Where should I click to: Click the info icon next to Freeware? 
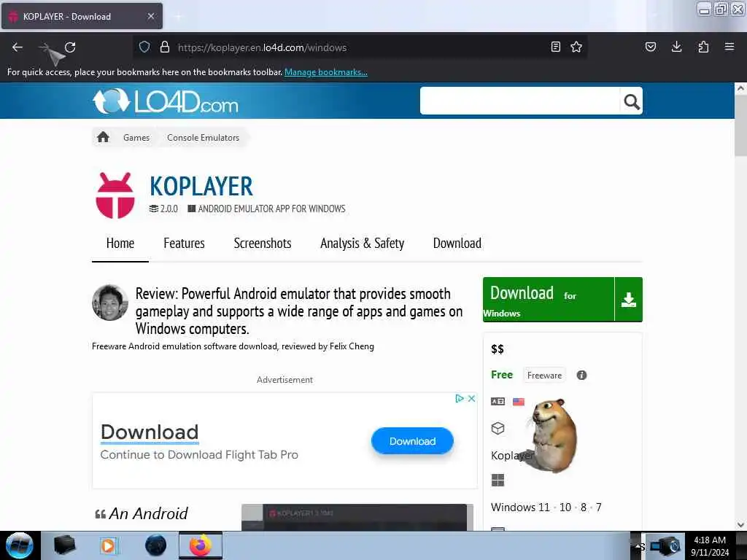point(581,376)
